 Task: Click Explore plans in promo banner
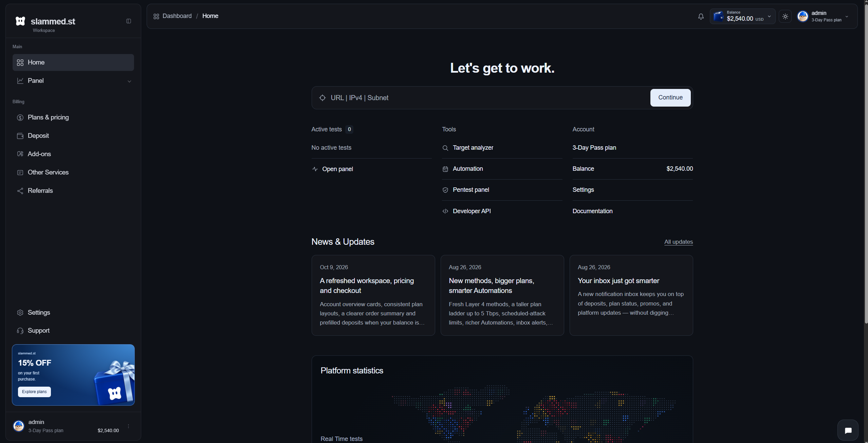click(34, 392)
